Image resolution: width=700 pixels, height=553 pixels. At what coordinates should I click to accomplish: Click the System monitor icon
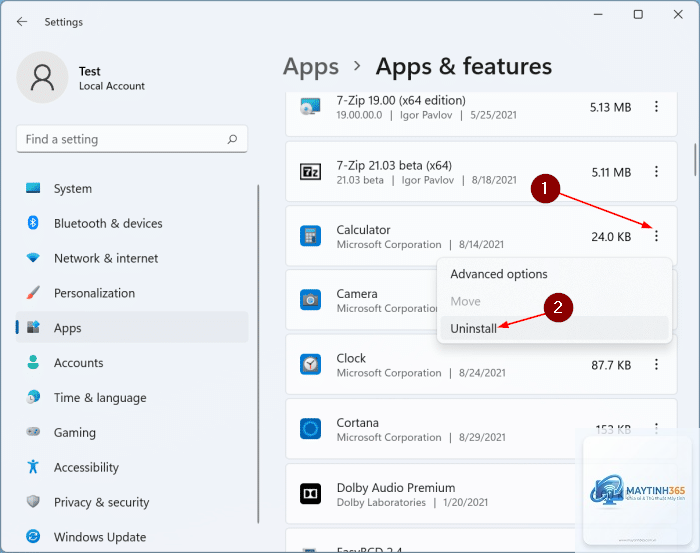point(33,188)
